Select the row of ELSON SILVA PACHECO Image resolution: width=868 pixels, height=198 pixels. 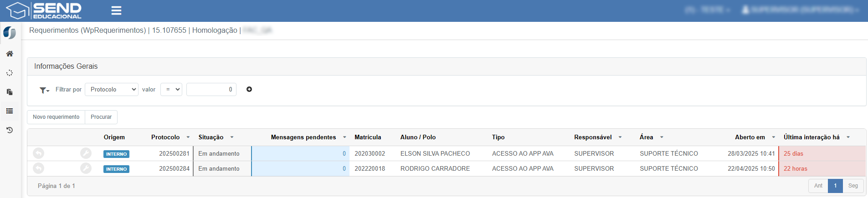(x=447, y=153)
